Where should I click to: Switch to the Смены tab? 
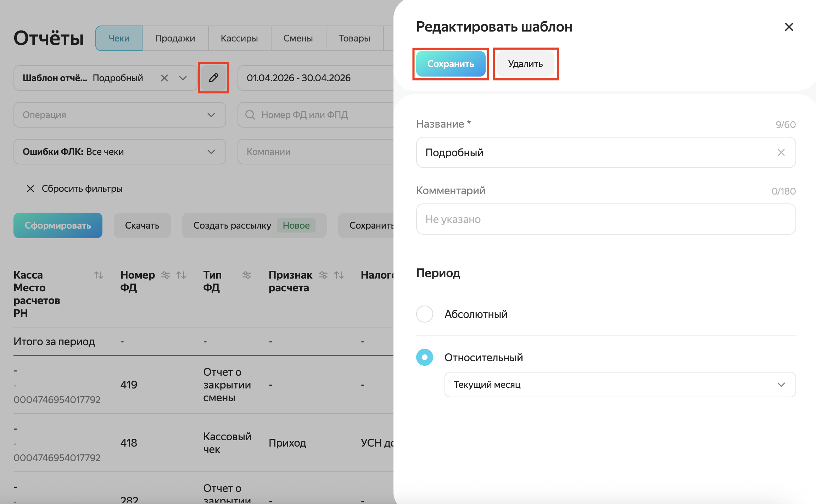pos(298,38)
